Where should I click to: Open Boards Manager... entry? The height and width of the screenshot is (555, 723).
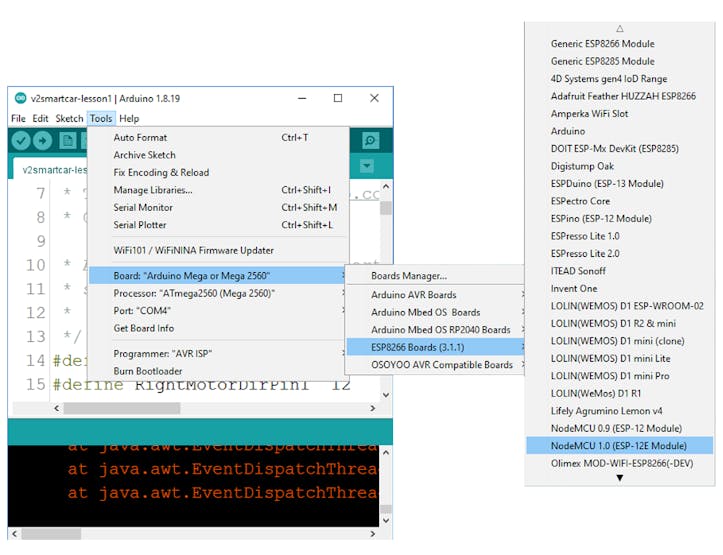click(x=435, y=276)
